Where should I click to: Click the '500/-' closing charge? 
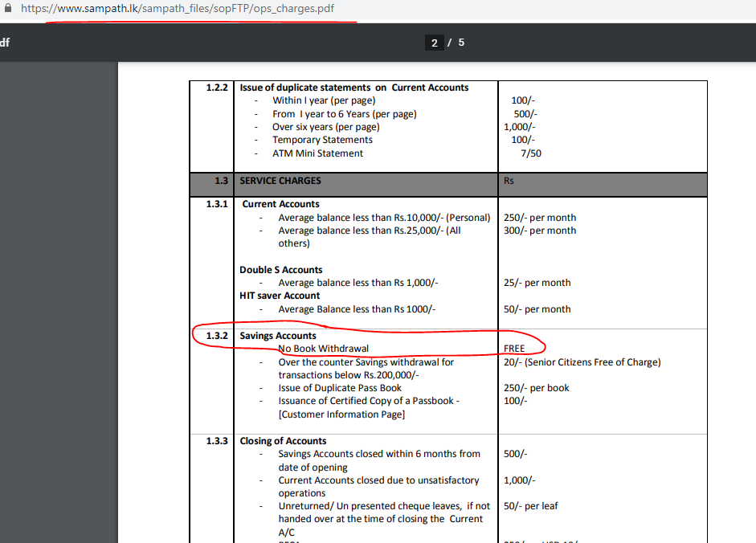click(516, 454)
